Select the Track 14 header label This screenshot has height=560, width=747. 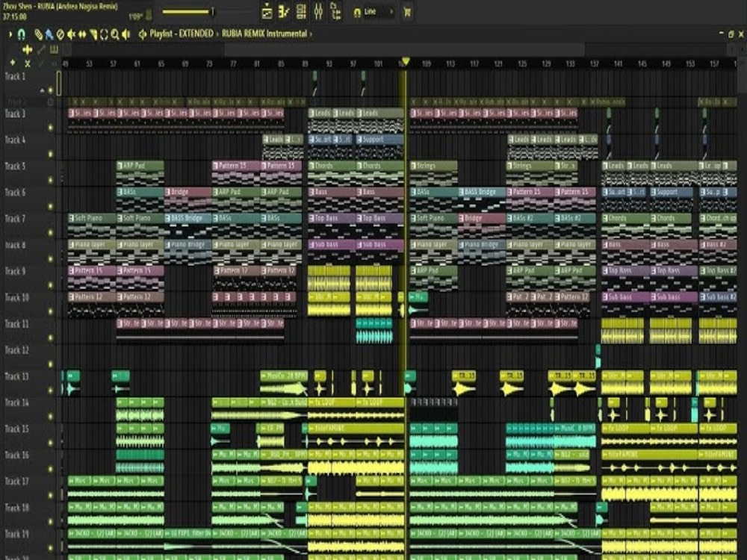[16, 403]
